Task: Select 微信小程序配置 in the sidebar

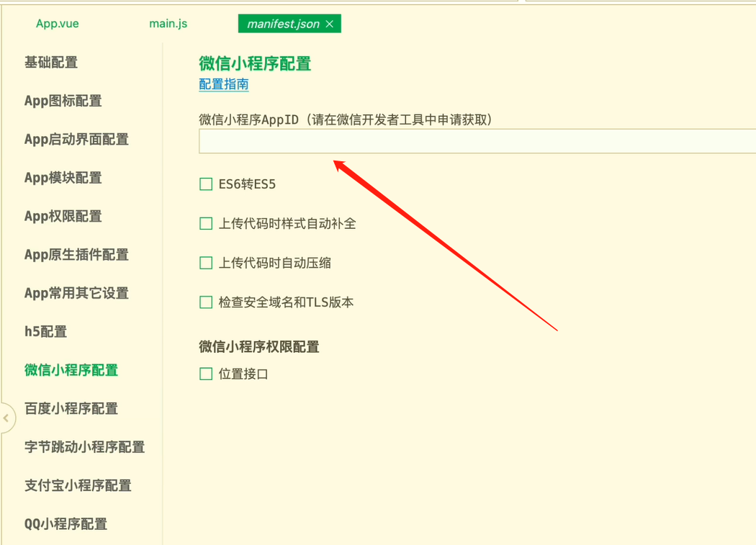Action: [71, 370]
